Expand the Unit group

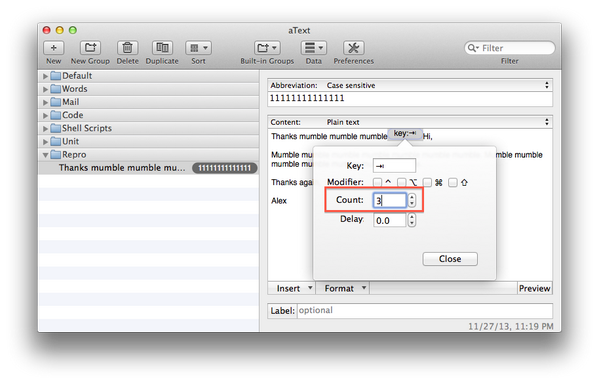point(45,142)
